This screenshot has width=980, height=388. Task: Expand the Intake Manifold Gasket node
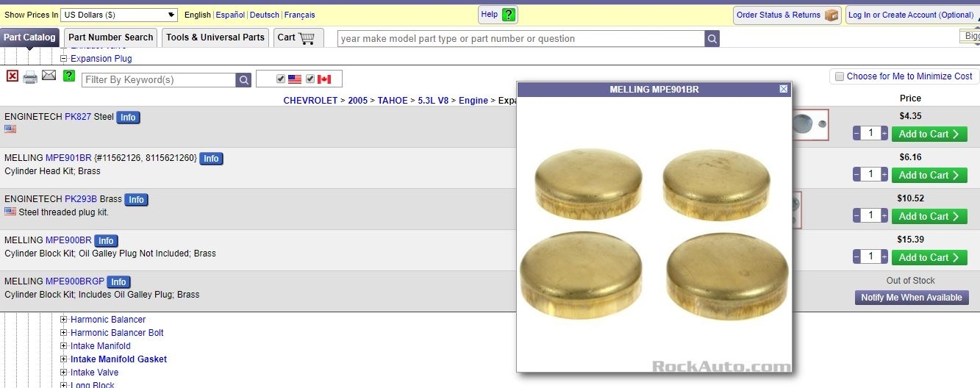tap(64, 359)
